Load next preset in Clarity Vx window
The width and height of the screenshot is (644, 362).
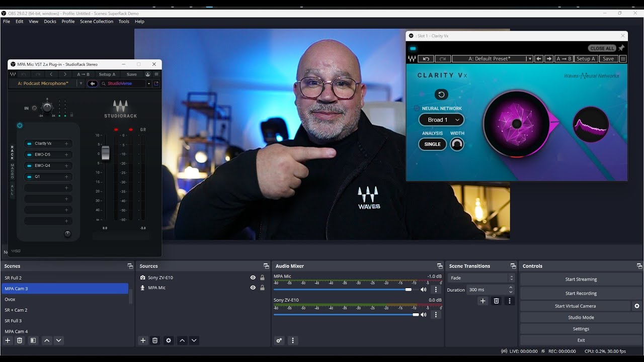(x=549, y=59)
